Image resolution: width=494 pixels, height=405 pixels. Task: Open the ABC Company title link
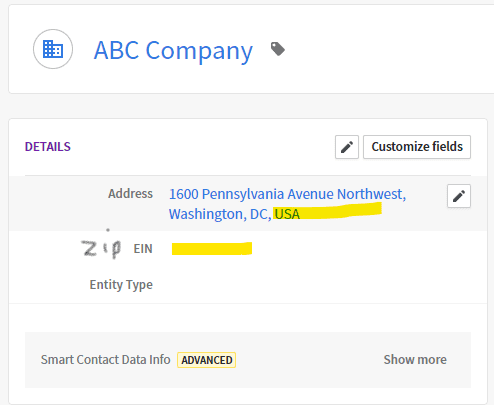[x=173, y=51]
